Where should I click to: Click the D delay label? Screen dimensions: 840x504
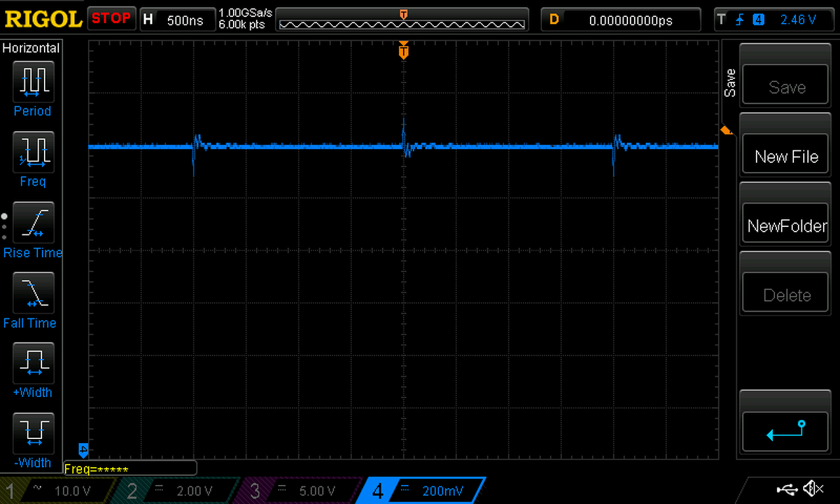pos(554,20)
